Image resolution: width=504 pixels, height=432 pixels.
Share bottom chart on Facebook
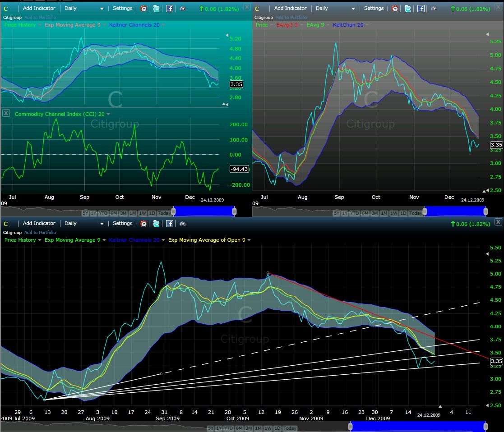pyautogui.click(x=169, y=224)
